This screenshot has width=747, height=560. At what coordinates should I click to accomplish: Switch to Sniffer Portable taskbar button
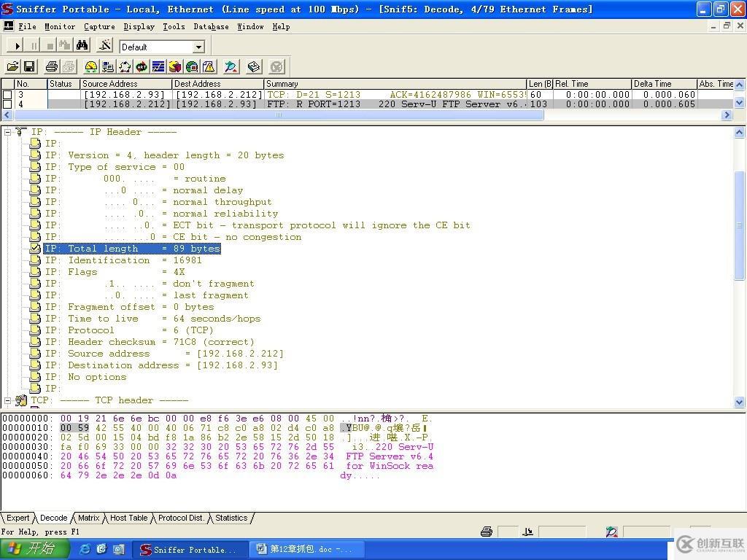click(190, 550)
